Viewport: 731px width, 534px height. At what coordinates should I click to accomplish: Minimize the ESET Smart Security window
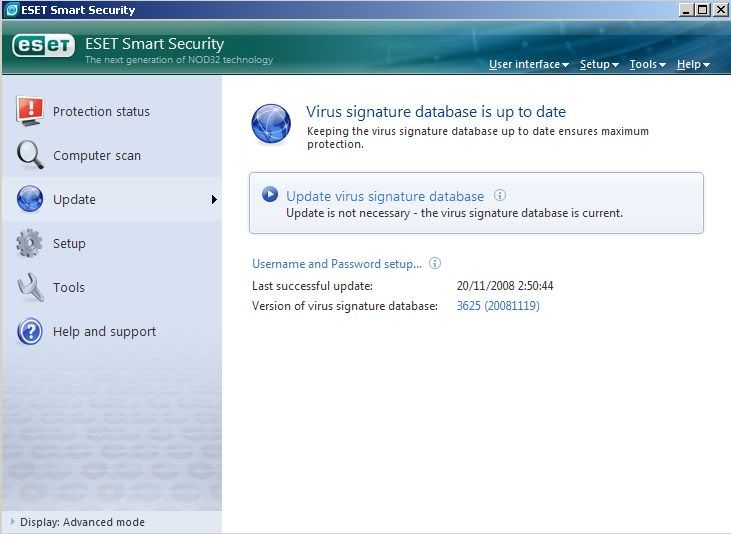coord(685,10)
